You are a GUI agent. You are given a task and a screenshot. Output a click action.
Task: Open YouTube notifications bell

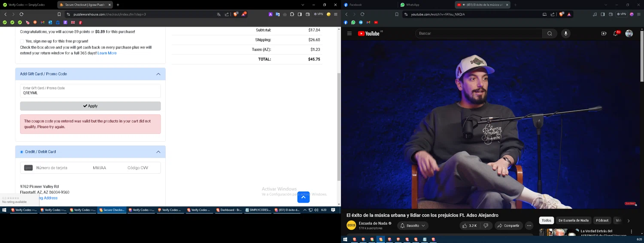pos(616,34)
